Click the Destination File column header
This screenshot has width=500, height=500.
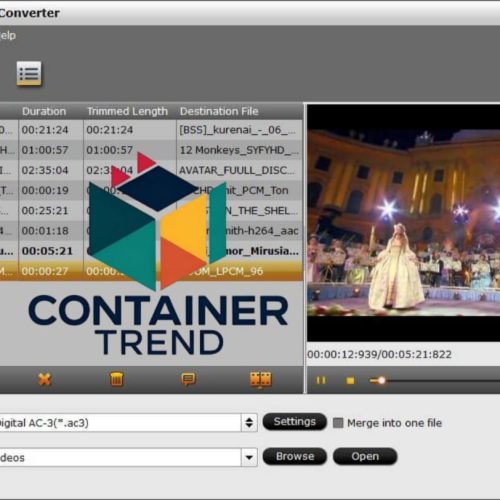[219, 111]
